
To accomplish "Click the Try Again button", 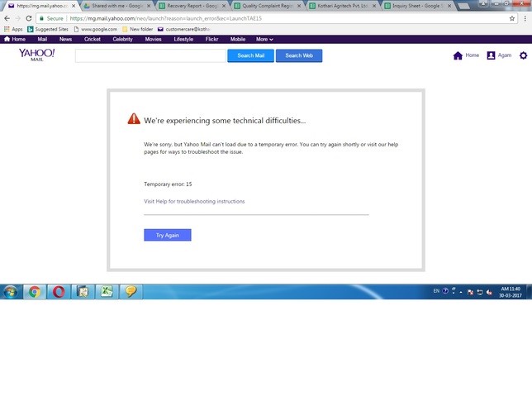I will point(168,235).
